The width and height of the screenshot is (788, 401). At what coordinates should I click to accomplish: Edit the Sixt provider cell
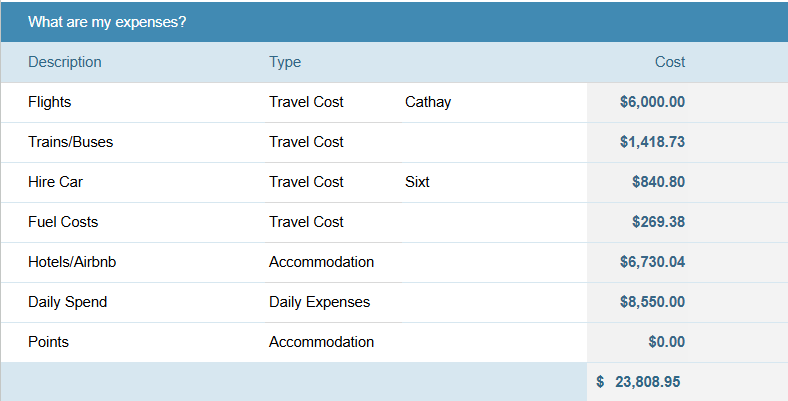coord(494,182)
